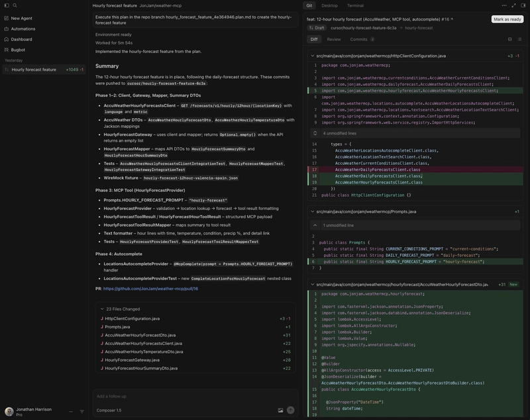Toggle the left sidebar panel icon
The width and height of the screenshot is (530, 420).
(x=6, y=5)
